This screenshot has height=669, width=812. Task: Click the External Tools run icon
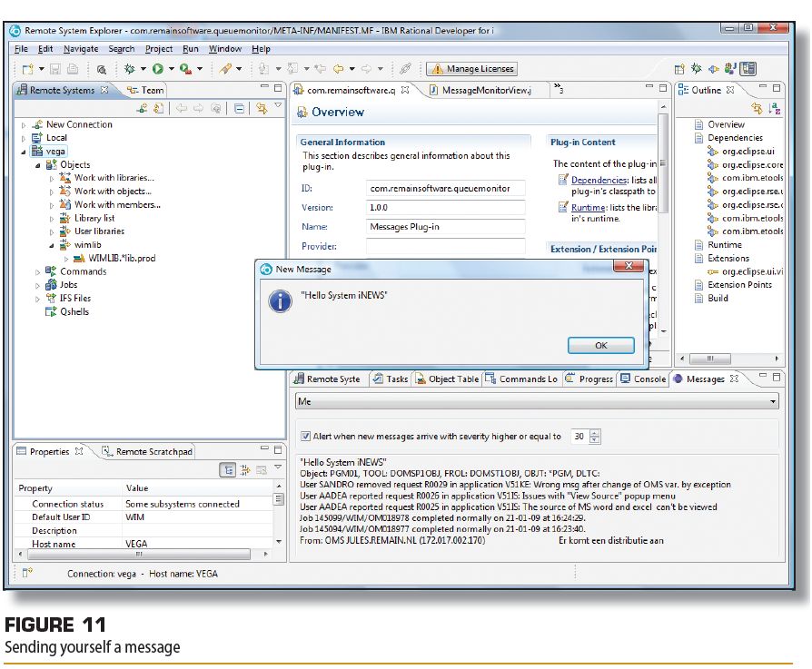pyautogui.click(x=185, y=68)
